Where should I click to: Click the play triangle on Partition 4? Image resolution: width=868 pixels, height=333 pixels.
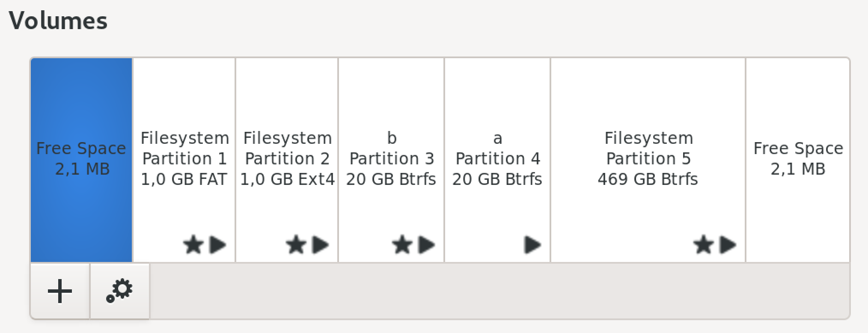pos(532,245)
